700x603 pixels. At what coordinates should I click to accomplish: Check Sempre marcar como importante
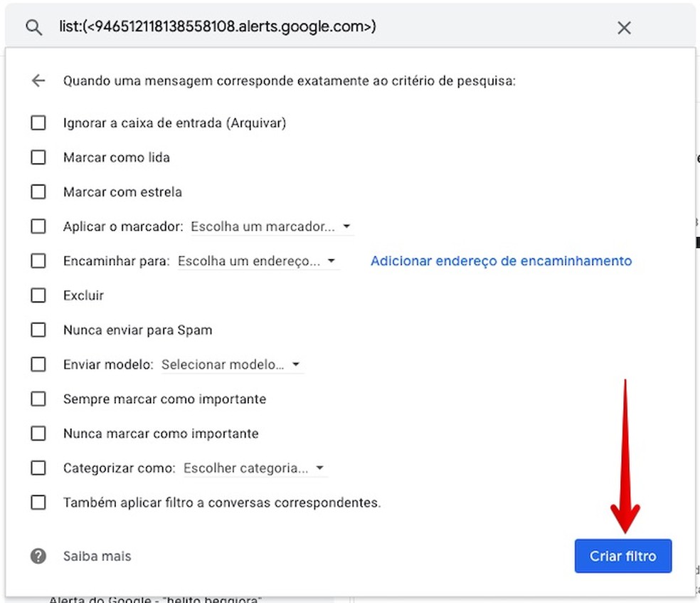coord(38,399)
